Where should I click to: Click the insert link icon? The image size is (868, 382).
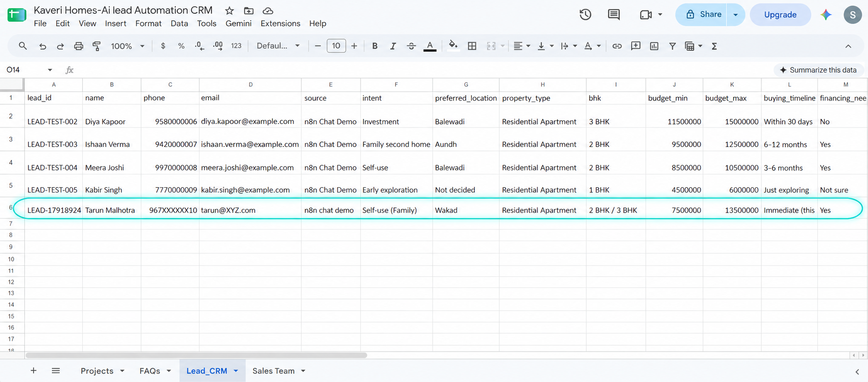(617, 46)
